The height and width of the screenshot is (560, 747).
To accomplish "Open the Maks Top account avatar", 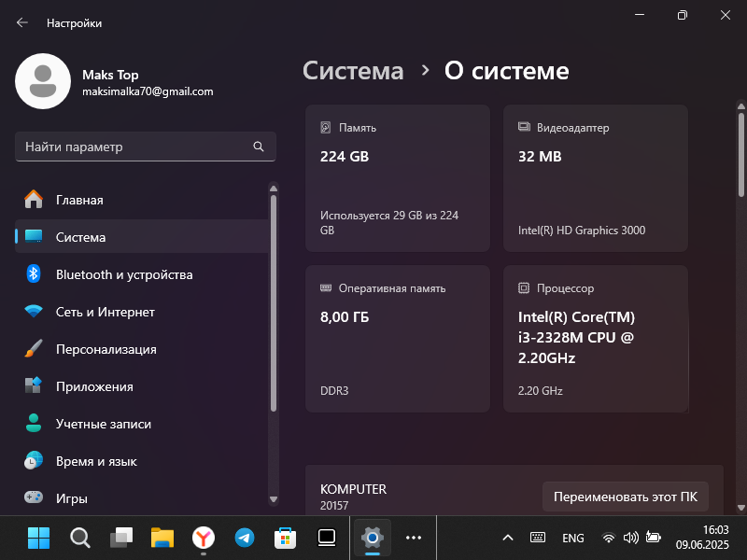I will [43, 81].
